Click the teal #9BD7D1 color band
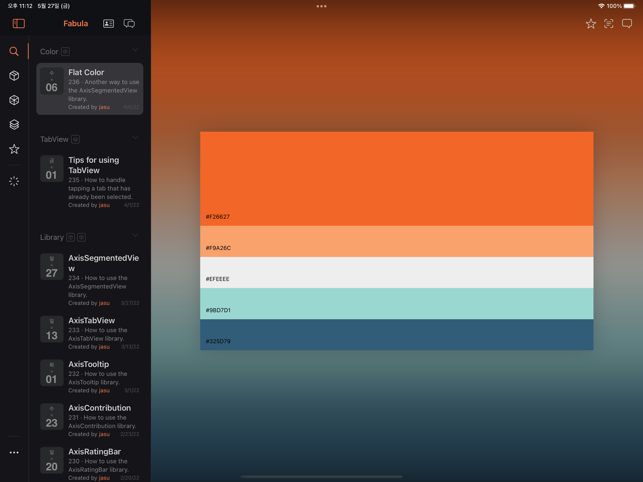Screen dimensions: 643x482 (x=396, y=303)
